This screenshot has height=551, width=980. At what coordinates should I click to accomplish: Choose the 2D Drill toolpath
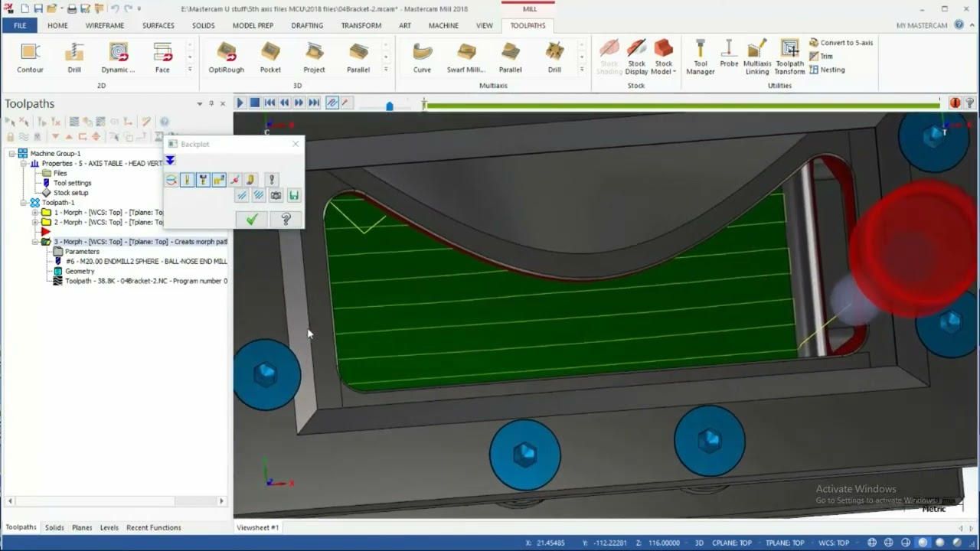coord(74,58)
